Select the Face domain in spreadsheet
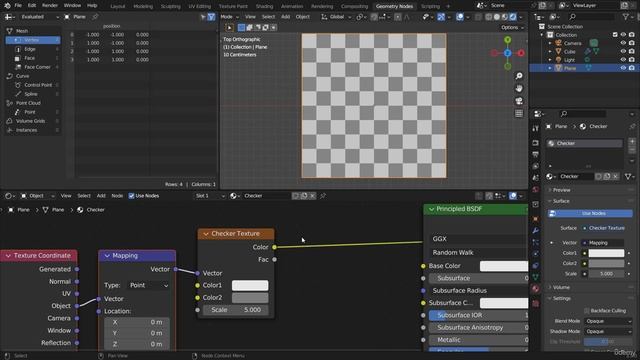Screen dimensions: 640x360 33,58
